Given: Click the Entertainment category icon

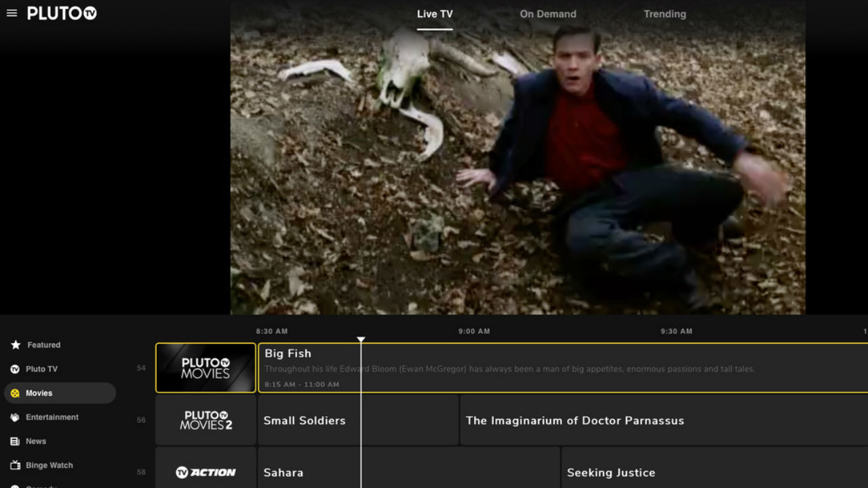Looking at the screenshot, I should click(x=15, y=418).
